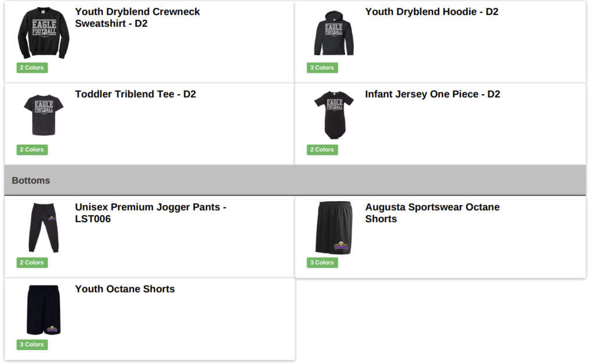Click the Augusta Sportswear Octane Shorts title
The width and height of the screenshot is (596, 364).
click(432, 213)
